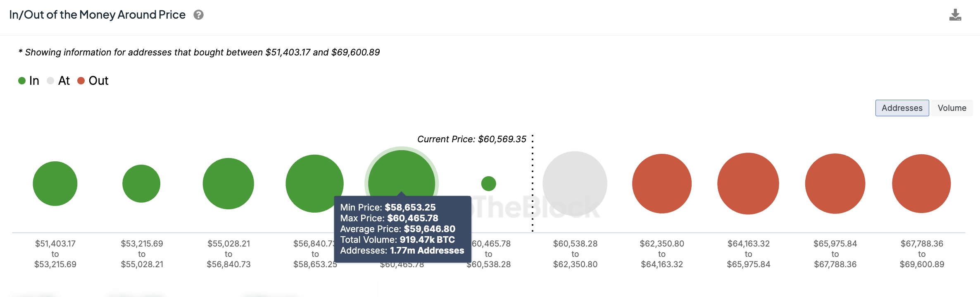The image size is (980, 297).
Task: Switch to the Volume view
Action: (951, 108)
